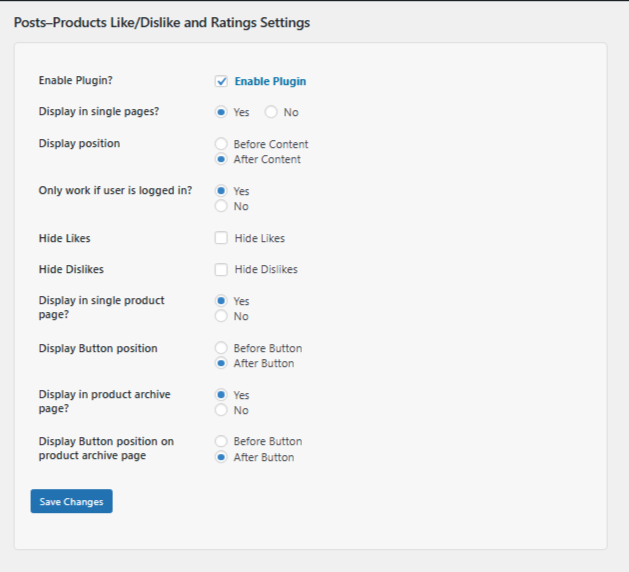Screen dimensions: 629x572
Task: Click the Posts–Products Like/Dislike and Ratings Settings heading
Action: tap(162, 22)
